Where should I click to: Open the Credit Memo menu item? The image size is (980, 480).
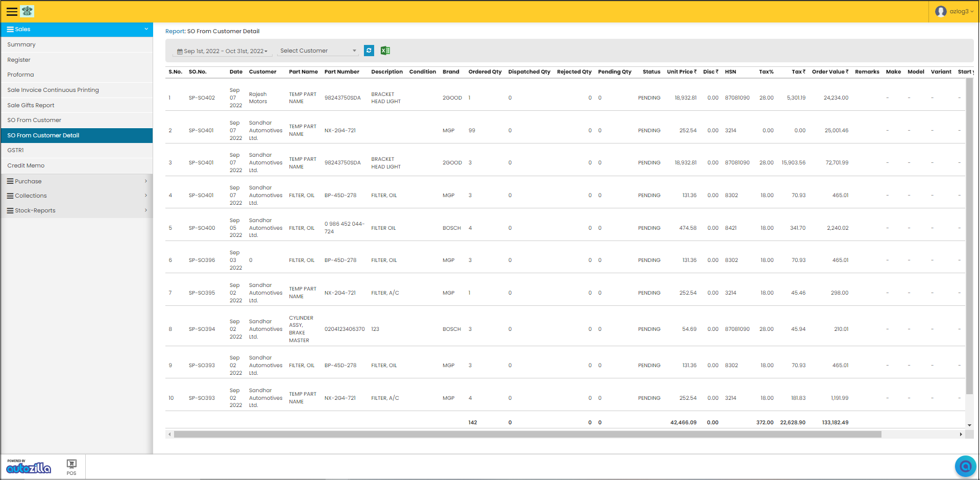click(x=77, y=165)
